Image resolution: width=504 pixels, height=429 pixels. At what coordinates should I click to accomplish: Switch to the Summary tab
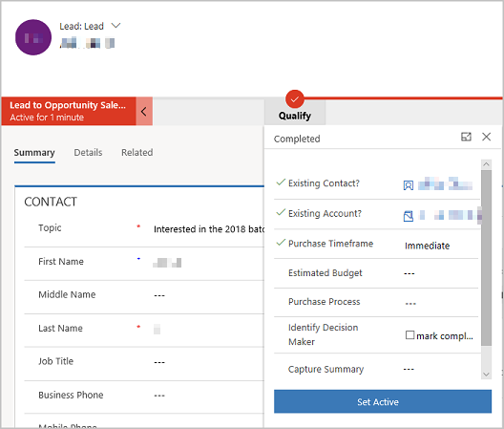pos(34,153)
